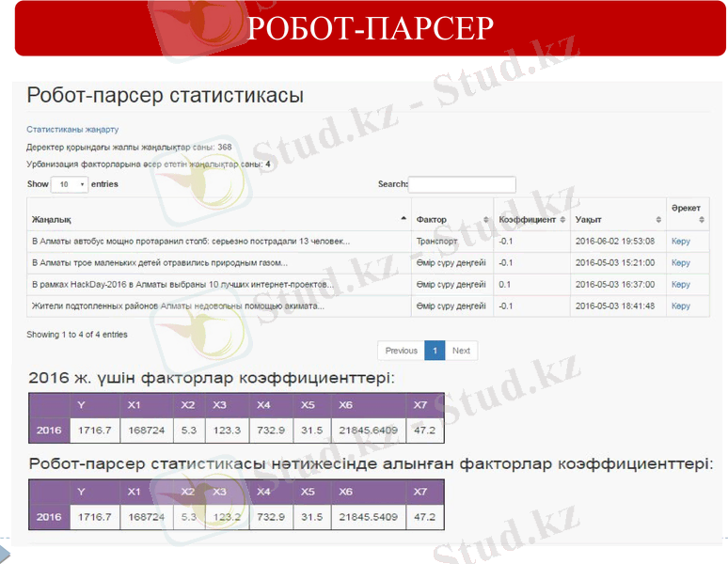The width and height of the screenshot is (728, 564).
Task: Focus the Search input field
Action: tap(462, 184)
